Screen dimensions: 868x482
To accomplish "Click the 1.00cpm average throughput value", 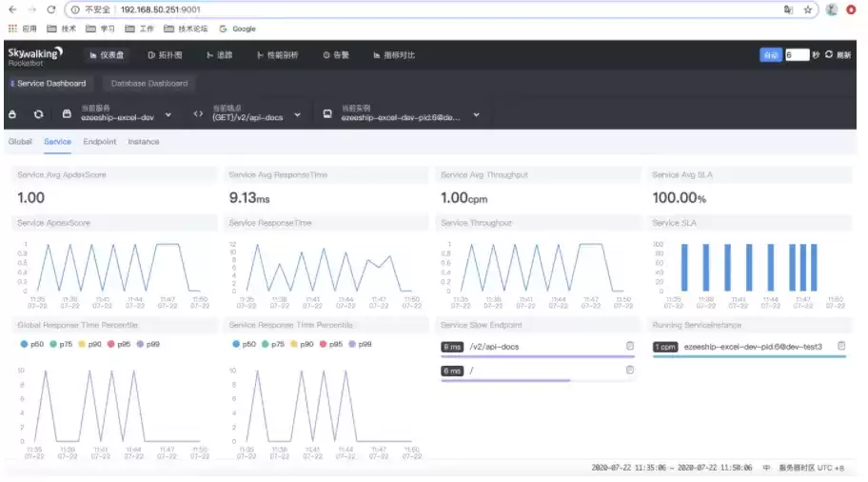I will click(x=464, y=198).
